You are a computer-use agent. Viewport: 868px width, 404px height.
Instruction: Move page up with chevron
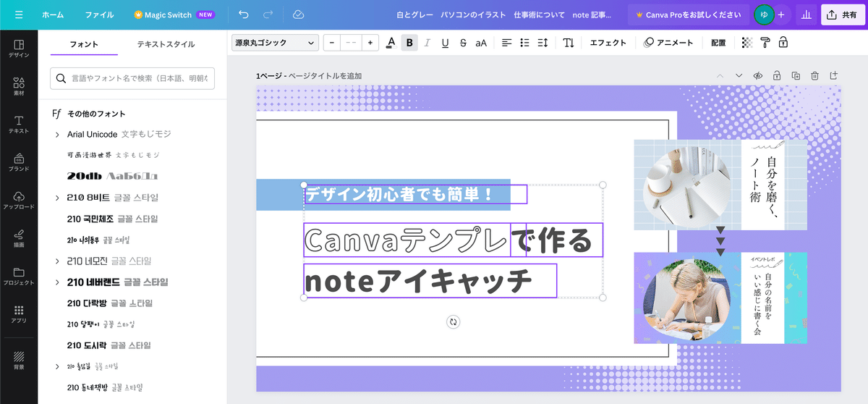coord(720,75)
